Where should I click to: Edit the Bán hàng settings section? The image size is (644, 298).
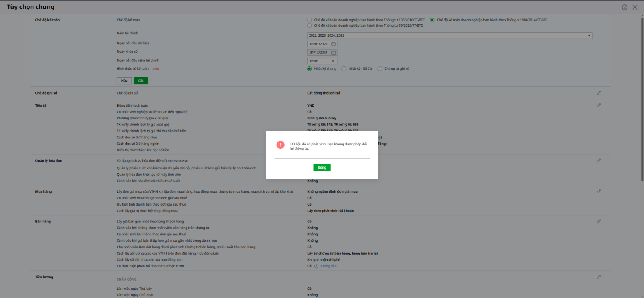(x=599, y=222)
